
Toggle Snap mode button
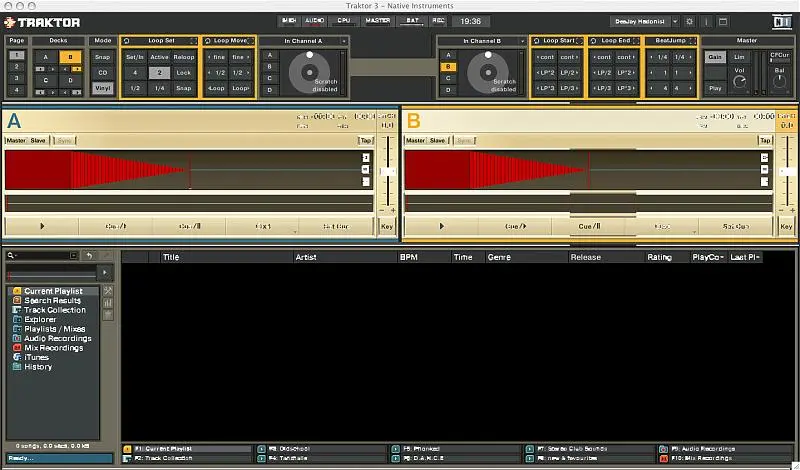point(103,57)
